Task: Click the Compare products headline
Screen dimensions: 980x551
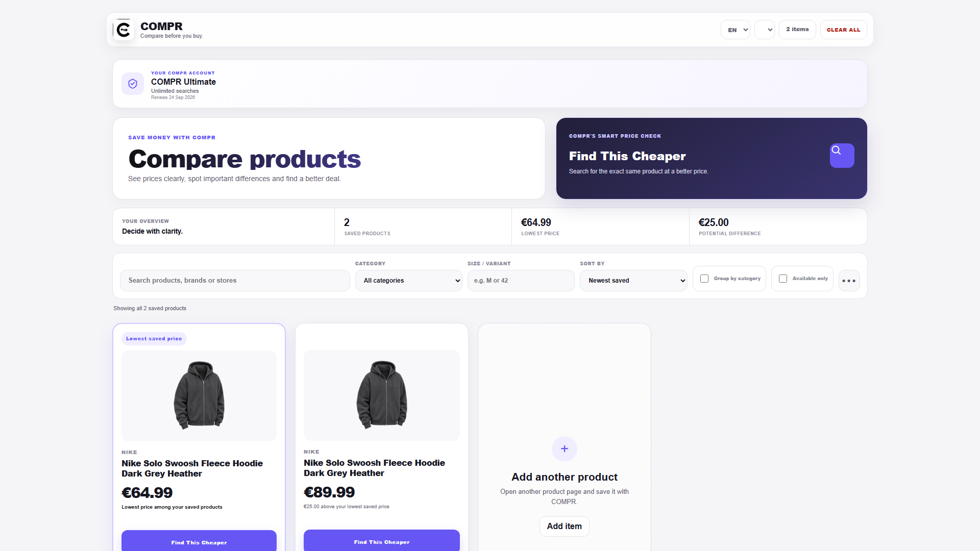Action: point(244,159)
